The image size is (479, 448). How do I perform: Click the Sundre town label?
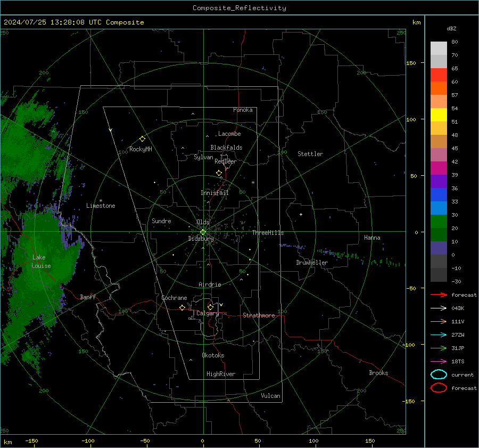(161, 221)
